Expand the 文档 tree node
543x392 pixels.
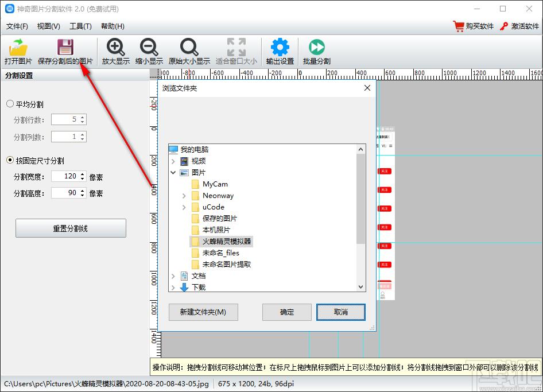[173, 276]
